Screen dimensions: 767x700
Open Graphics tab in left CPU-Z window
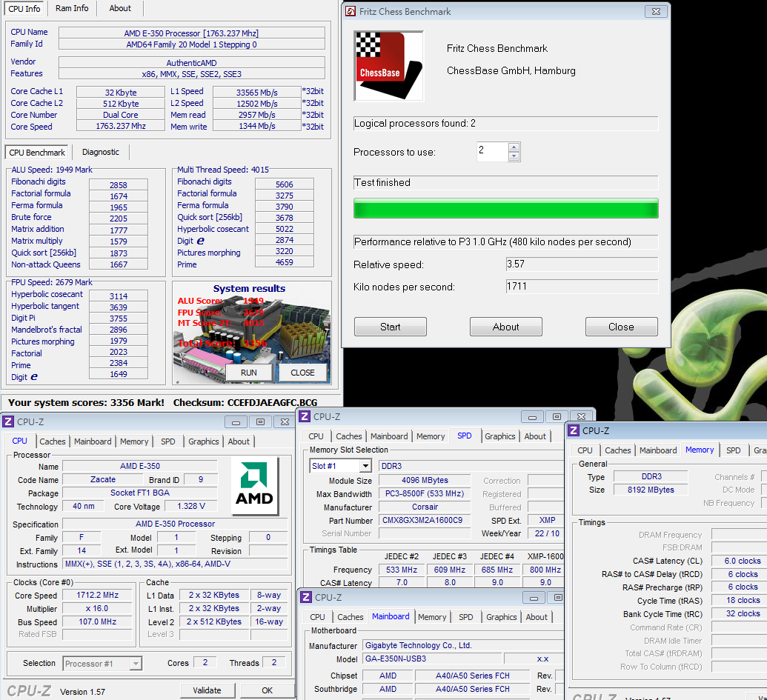(x=204, y=441)
